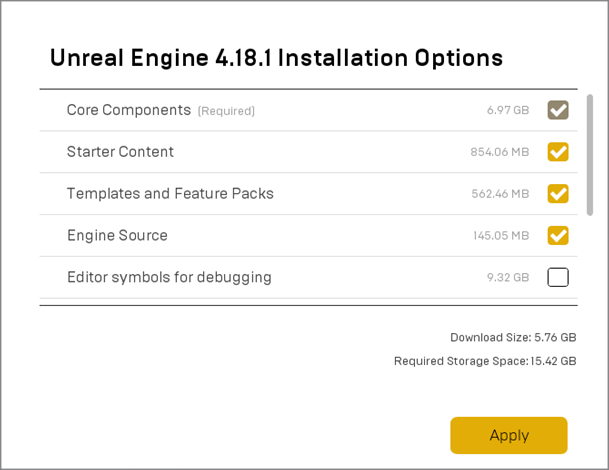Enable Editor symbols for debugging checkbox
This screenshot has height=470, width=609.
coord(558,277)
